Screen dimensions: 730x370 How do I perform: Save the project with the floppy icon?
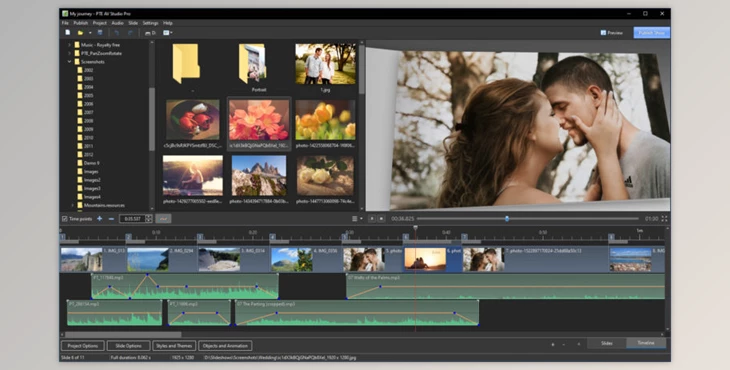click(100, 33)
